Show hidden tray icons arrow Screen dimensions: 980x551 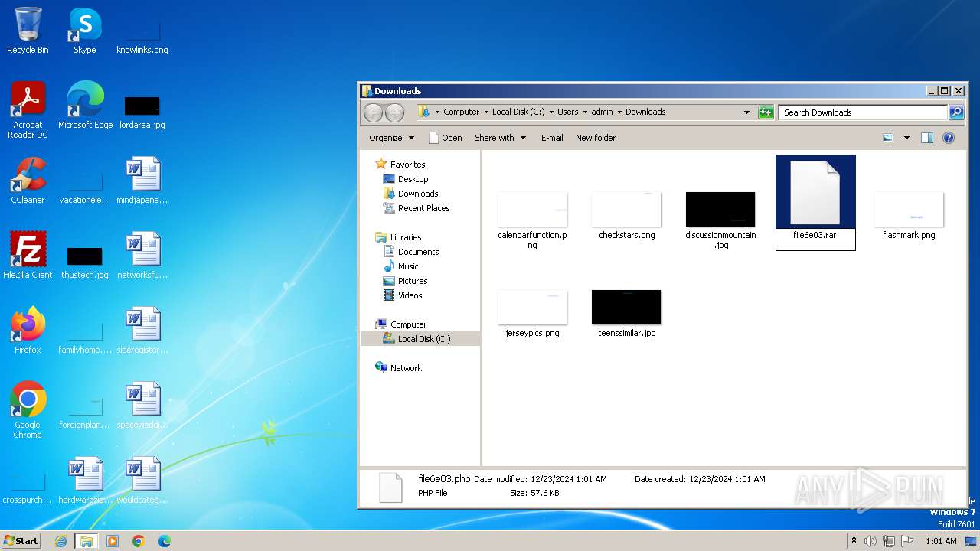(854, 541)
